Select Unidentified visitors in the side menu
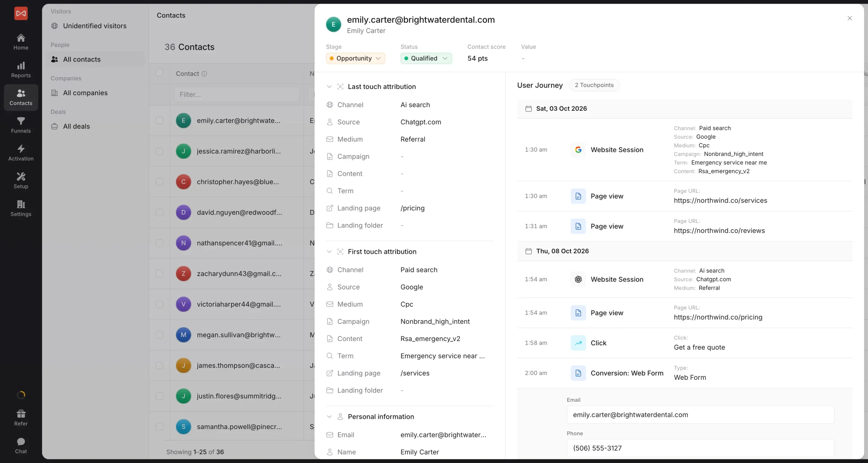 point(94,26)
